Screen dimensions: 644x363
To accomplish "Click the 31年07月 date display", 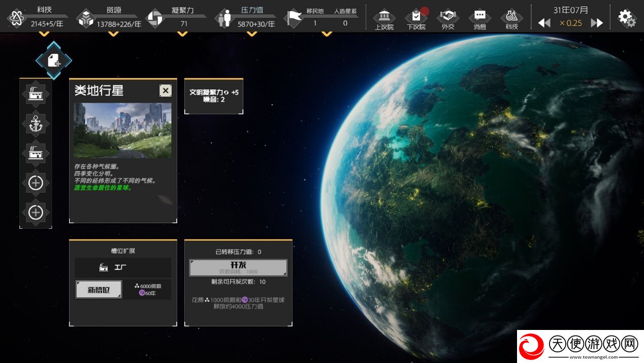I will click(571, 10).
